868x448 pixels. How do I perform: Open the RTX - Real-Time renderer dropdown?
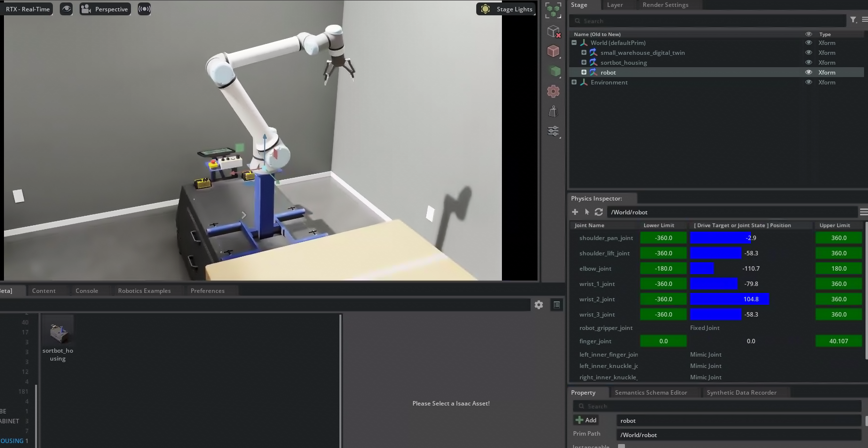pyautogui.click(x=28, y=9)
